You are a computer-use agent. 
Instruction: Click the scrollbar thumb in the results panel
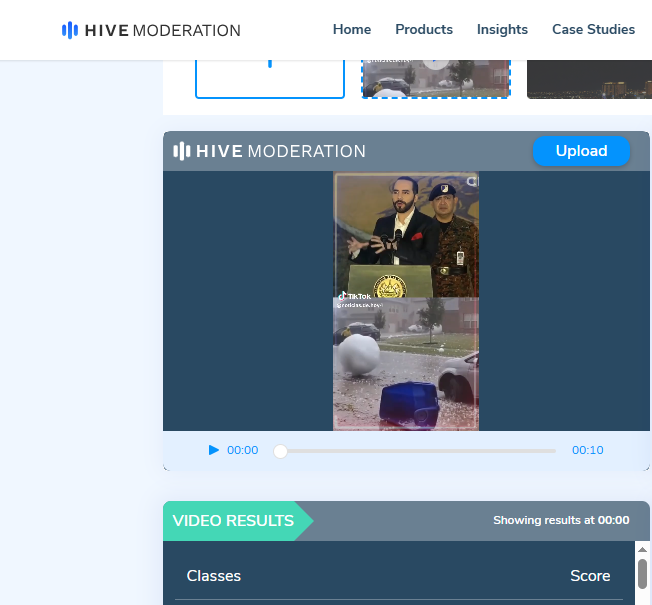pyautogui.click(x=642, y=574)
